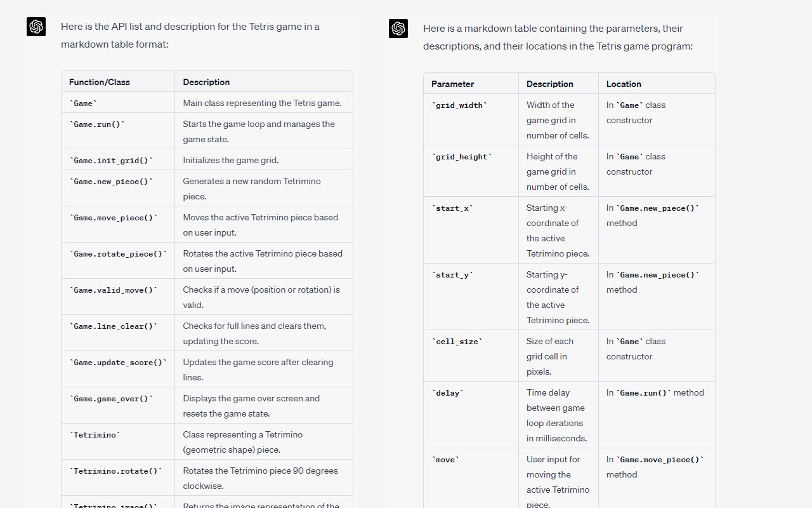Click the Location column header

[x=624, y=84]
